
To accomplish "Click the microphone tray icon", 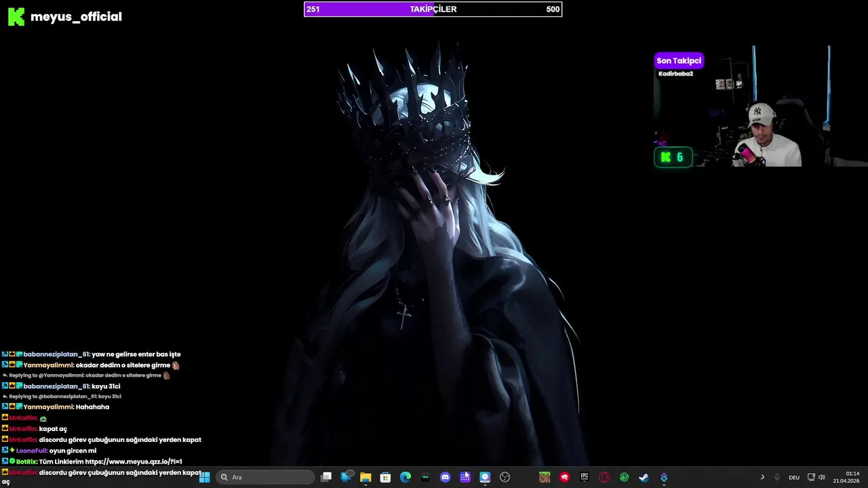I will click(x=777, y=477).
